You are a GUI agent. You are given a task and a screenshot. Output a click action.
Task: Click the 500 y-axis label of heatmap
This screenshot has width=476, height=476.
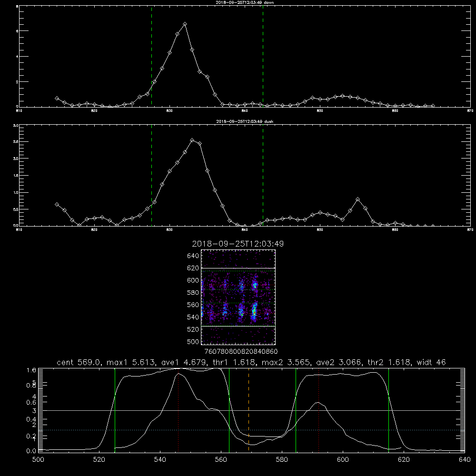[193, 341]
